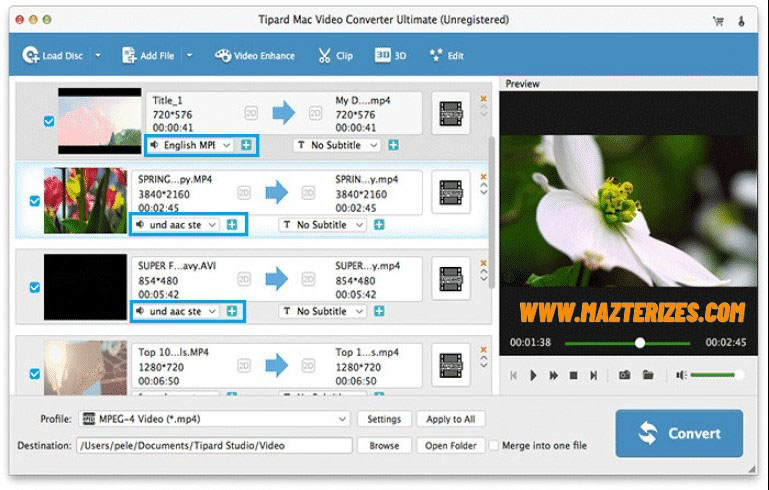Click the Destination path field
Image resolution: width=769 pixels, height=490 pixels.
pyautogui.click(x=214, y=445)
